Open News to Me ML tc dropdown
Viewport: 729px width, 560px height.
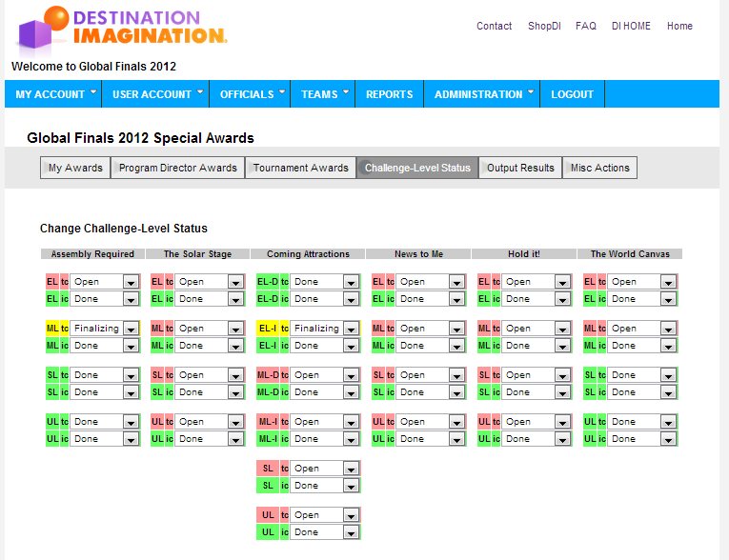(x=431, y=329)
